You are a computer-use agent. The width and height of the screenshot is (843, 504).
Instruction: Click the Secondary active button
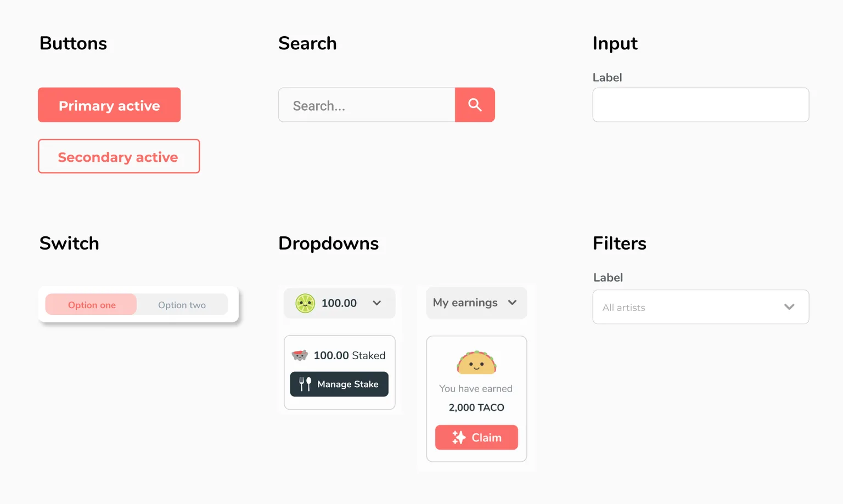click(x=119, y=156)
